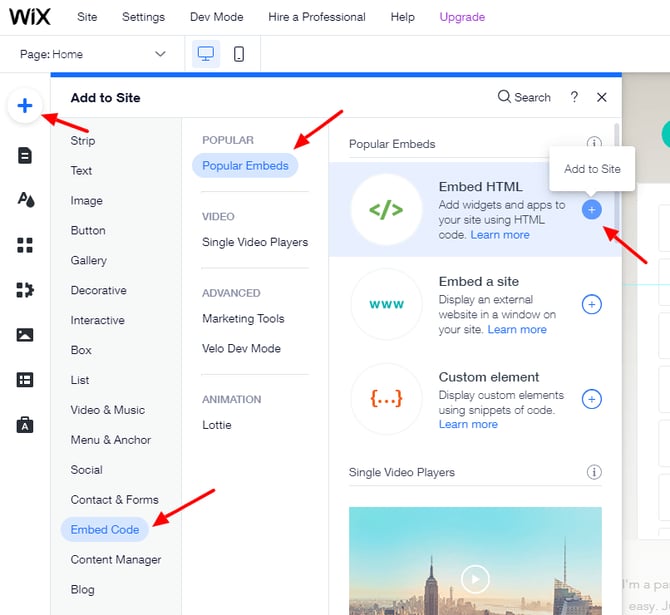Open the Settings menu

tap(143, 17)
